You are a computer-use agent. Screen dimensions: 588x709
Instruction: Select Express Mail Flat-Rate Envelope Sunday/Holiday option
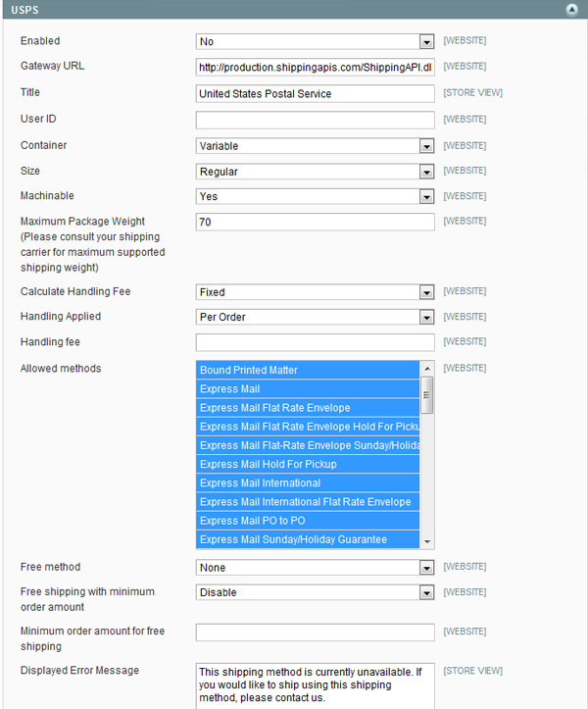[308, 445]
